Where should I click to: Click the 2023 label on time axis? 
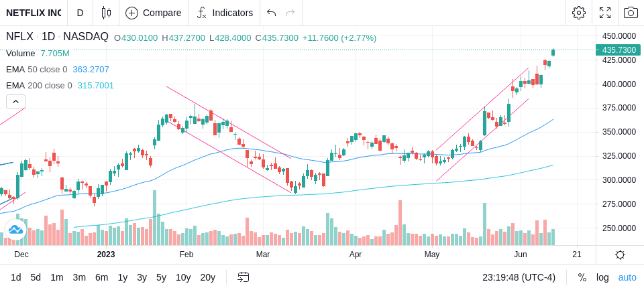pos(106,255)
